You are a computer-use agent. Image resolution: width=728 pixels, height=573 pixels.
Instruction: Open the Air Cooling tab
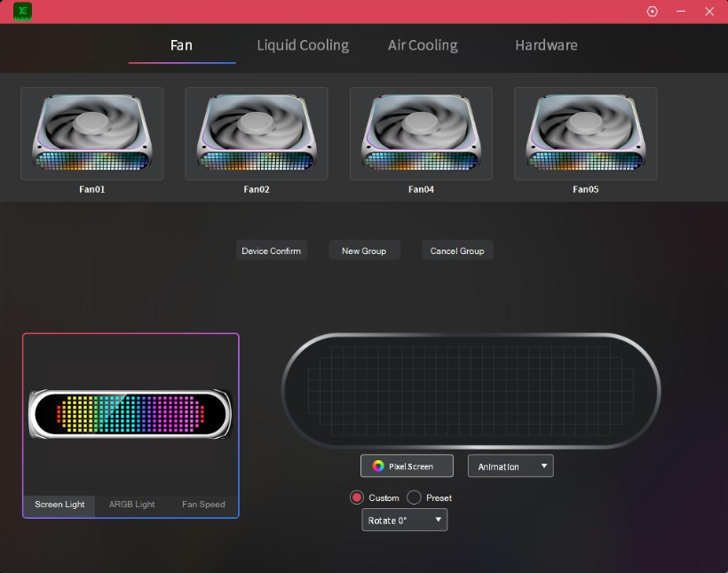pos(423,45)
